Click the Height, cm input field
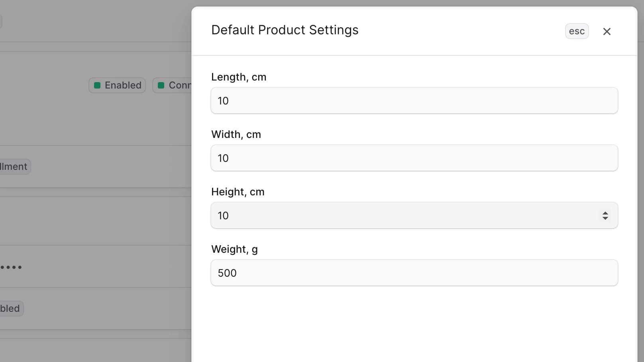The width and height of the screenshot is (644, 362). tap(414, 215)
